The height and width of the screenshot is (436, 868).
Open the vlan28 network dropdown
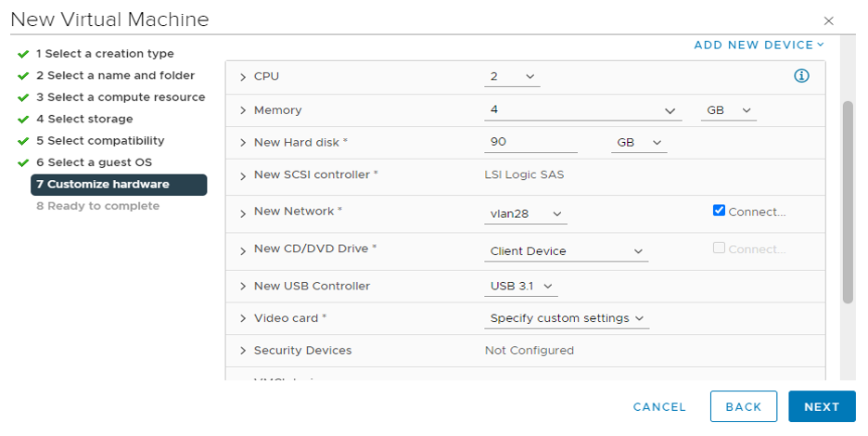pos(527,214)
